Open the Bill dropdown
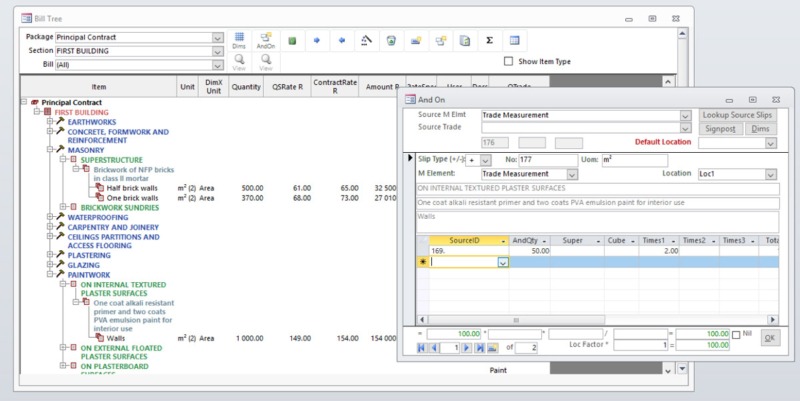The height and width of the screenshot is (401, 800). click(x=217, y=65)
